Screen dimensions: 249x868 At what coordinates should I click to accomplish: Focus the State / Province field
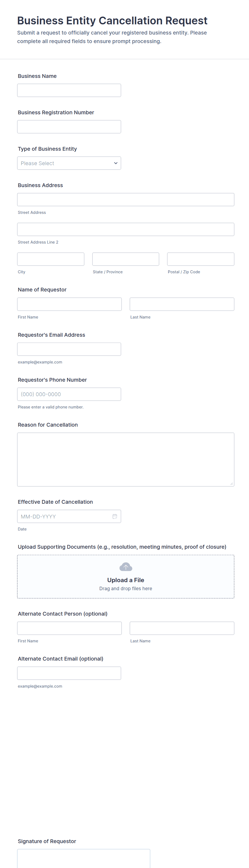(126, 259)
